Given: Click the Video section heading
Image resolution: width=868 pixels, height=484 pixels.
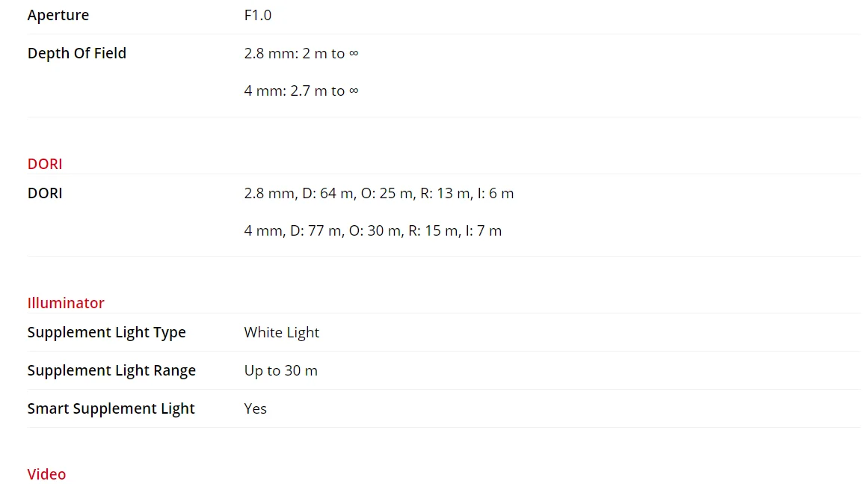Looking at the screenshot, I should 46,474.
